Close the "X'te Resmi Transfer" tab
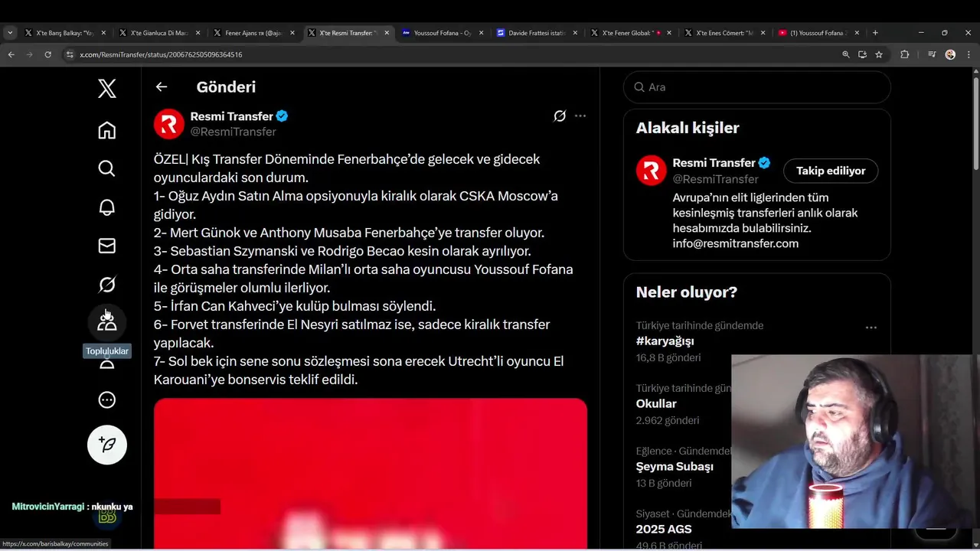 pyautogui.click(x=387, y=33)
